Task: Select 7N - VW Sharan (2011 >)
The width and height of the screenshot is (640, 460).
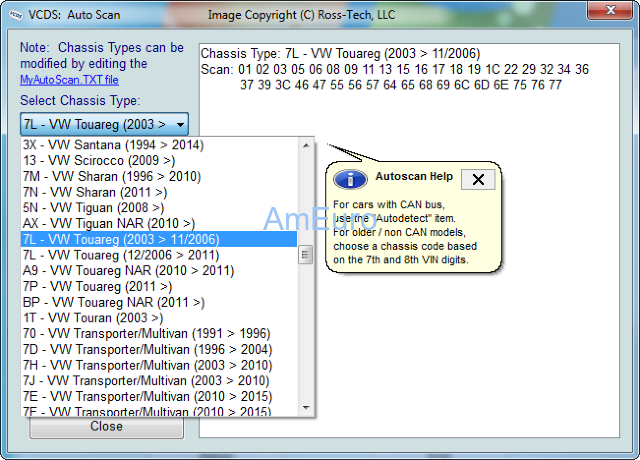Action: tap(159, 192)
